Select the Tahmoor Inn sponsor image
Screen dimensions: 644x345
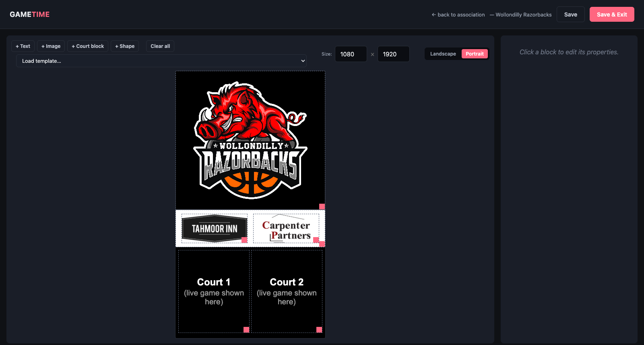[x=215, y=228]
